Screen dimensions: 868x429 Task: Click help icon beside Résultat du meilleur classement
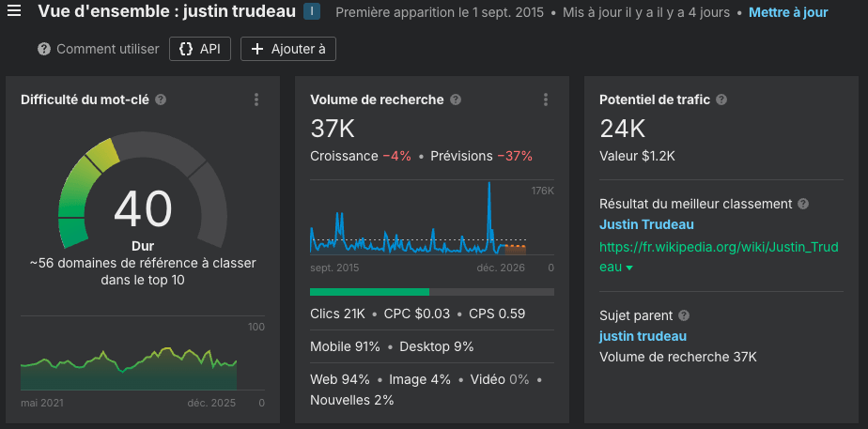[803, 204]
